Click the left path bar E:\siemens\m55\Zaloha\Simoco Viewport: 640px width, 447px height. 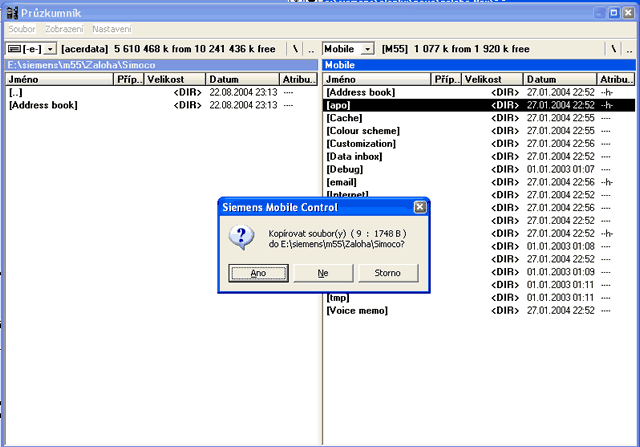pos(162,65)
